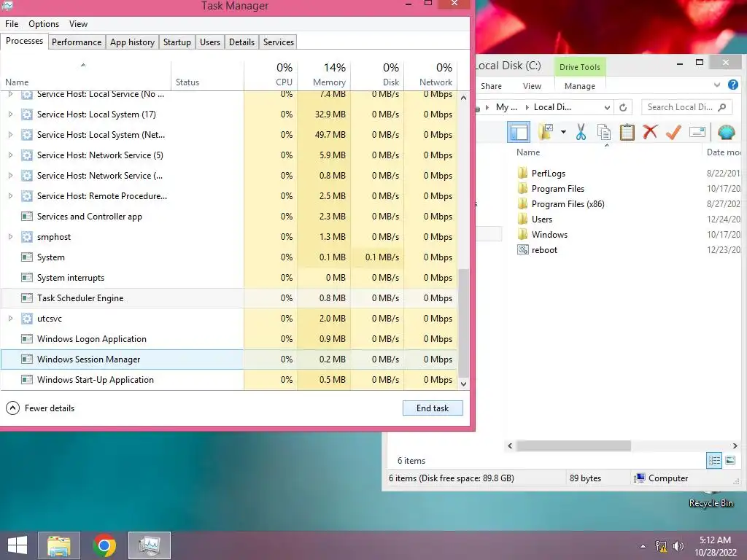This screenshot has width=747, height=560.
Task: Show hidden tray icons arrow
Action: click(643, 546)
